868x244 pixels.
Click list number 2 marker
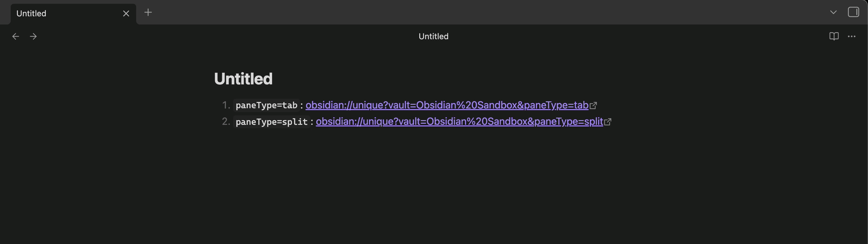[226, 121]
